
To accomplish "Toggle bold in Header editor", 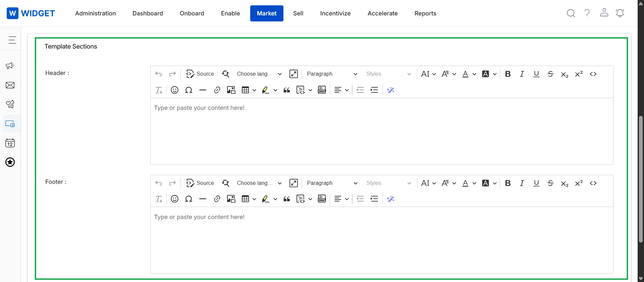I will 508,74.
